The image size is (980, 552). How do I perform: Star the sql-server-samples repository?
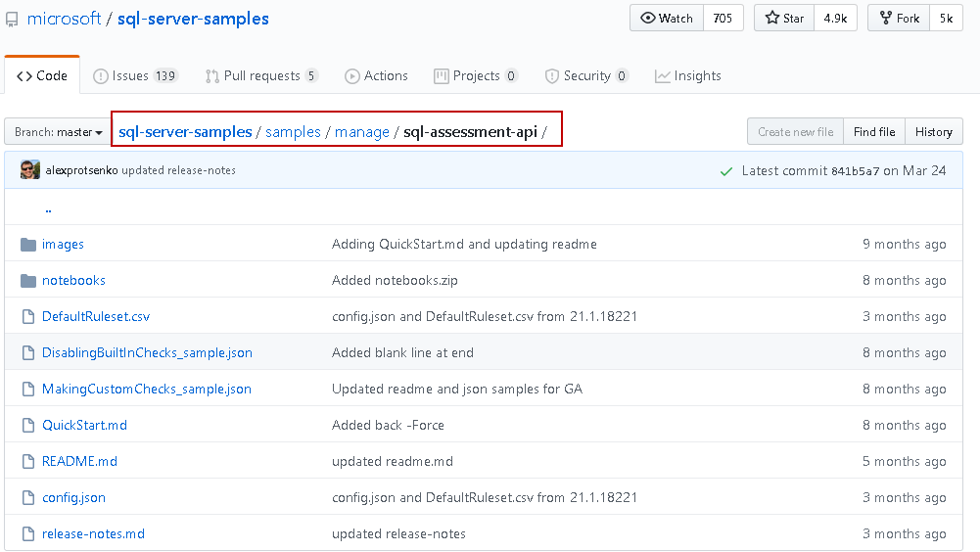pos(784,18)
